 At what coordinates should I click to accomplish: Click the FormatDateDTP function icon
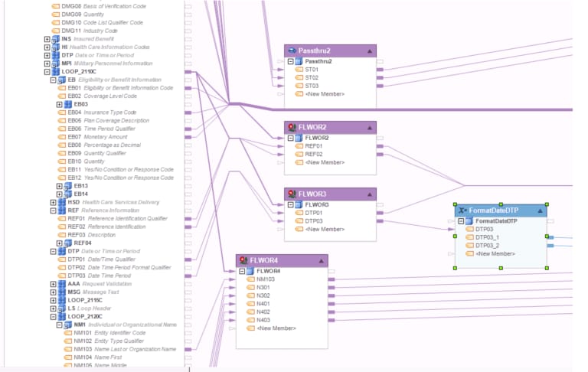pyautogui.click(x=462, y=210)
